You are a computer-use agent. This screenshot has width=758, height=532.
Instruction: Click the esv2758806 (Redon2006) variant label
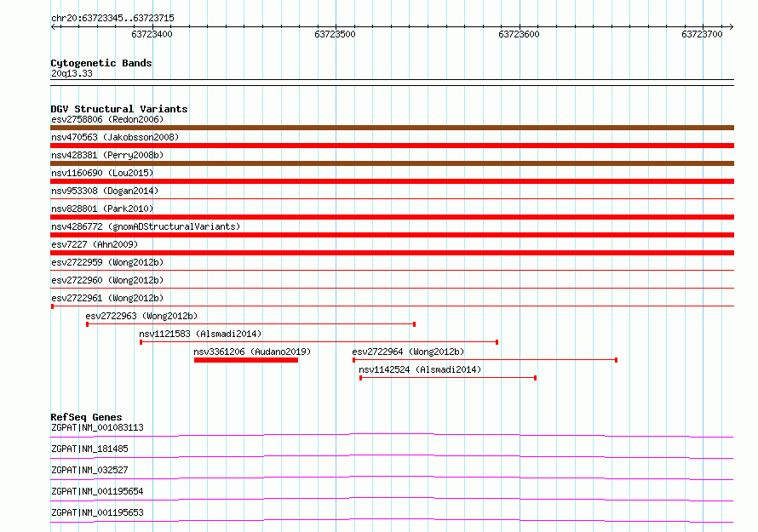107,119
